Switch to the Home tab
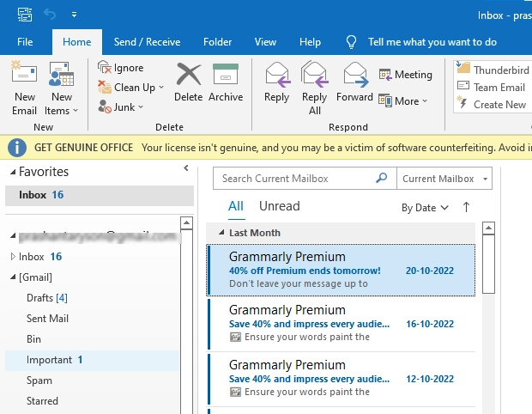Screen dimensions: 532x414 coord(76,42)
